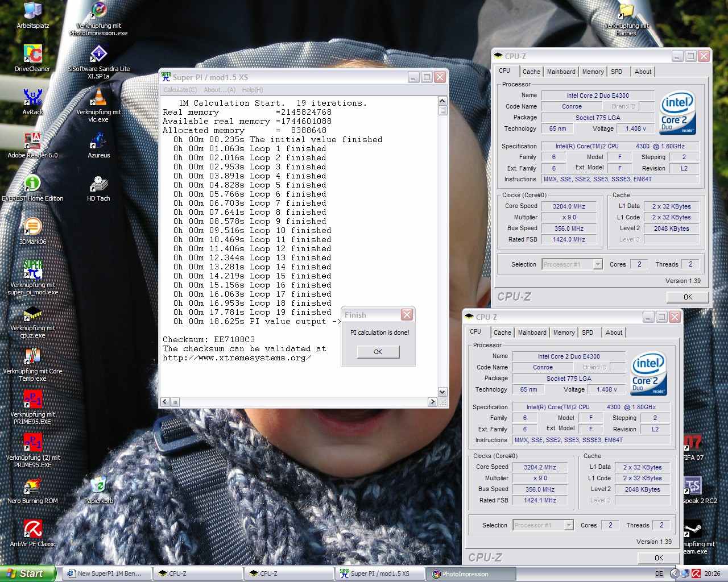Open the Arbeitsplatz desktop icon
This screenshot has height=582, width=728.
pyautogui.click(x=32, y=15)
